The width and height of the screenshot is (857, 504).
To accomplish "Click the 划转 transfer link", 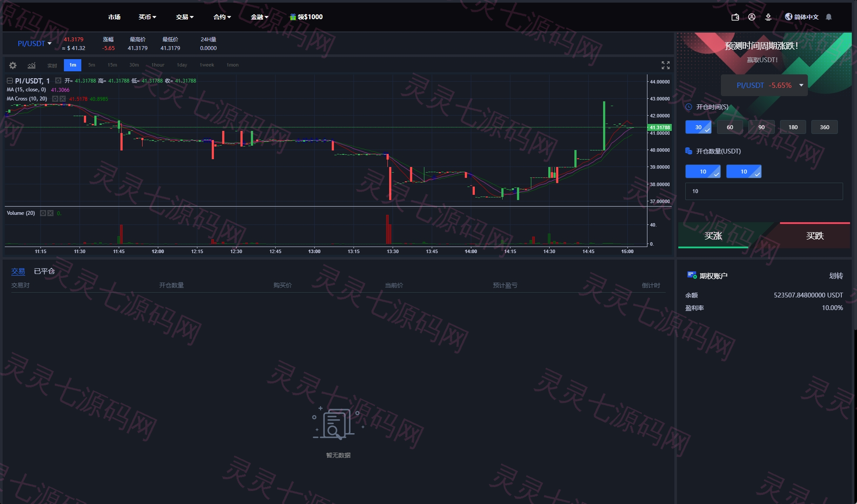I will point(836,276).
